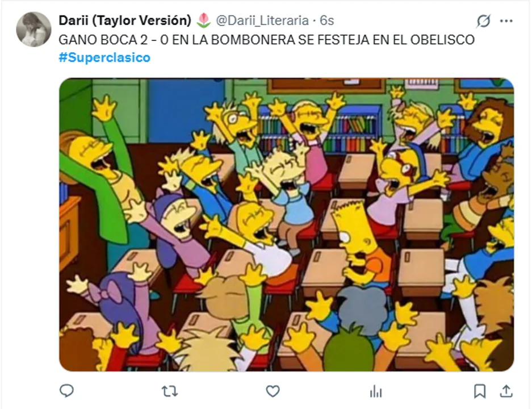The image size is (532, 409).
Task: Open the Grok slashed-circle icon
Action: (483, 21)
